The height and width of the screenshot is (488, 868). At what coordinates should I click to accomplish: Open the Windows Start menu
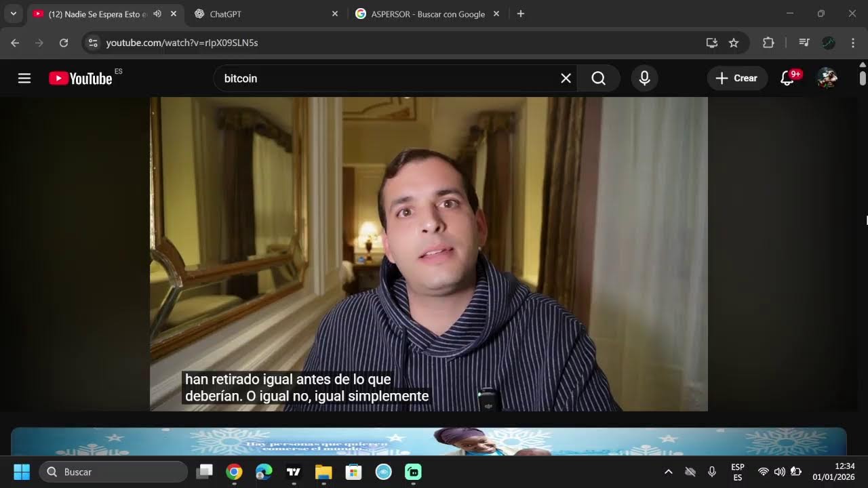[22, 472]
